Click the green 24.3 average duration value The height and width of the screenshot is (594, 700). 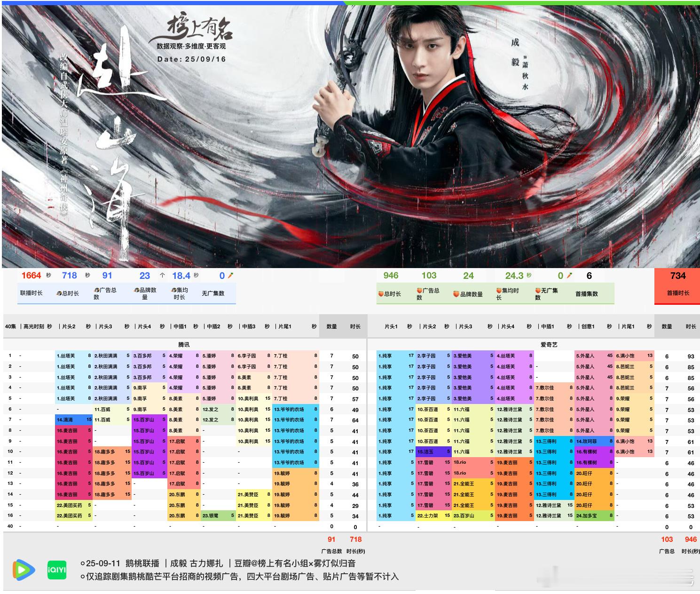click(x=514, y=276)
